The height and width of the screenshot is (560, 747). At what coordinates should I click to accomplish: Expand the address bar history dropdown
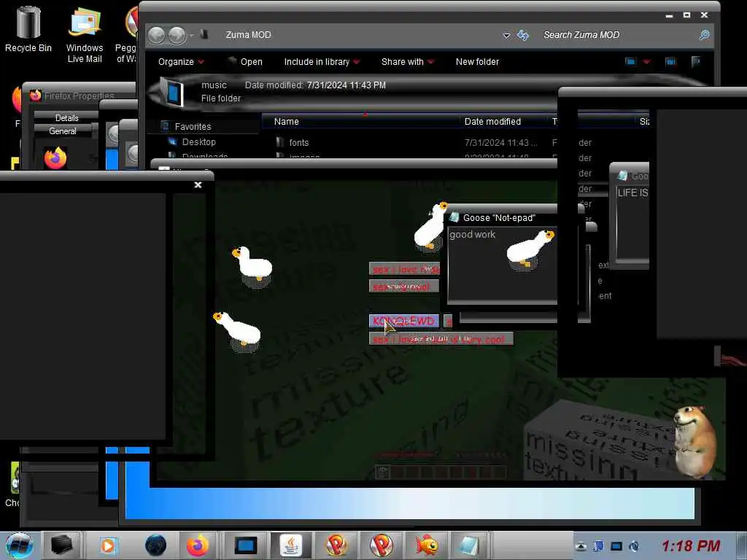click(x=506, y=35)
